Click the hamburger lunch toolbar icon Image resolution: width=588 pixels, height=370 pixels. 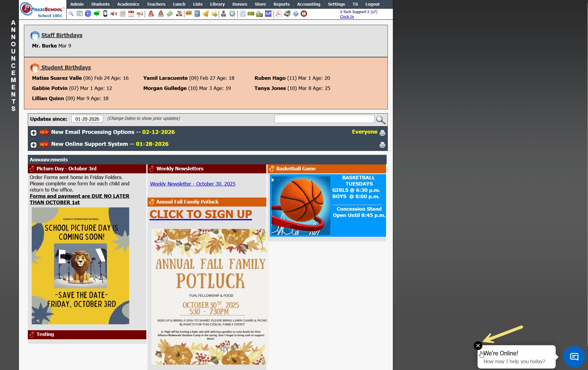(x=189, y=13)
